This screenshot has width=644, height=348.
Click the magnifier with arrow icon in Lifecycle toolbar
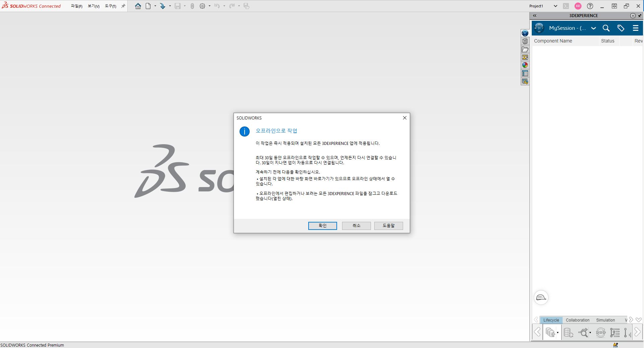[x=584, y=332]
